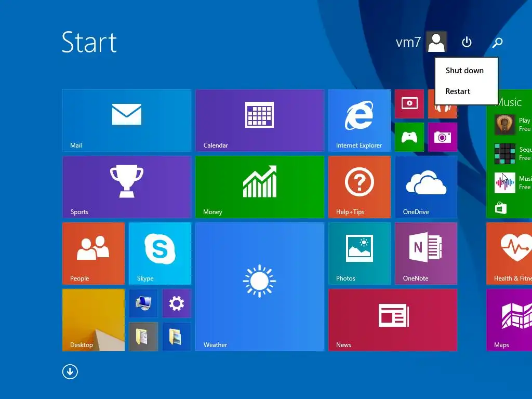This screenshot has width=532, height=399.
Task: Open the PC settings gear tile
Action: coord(177,303)
